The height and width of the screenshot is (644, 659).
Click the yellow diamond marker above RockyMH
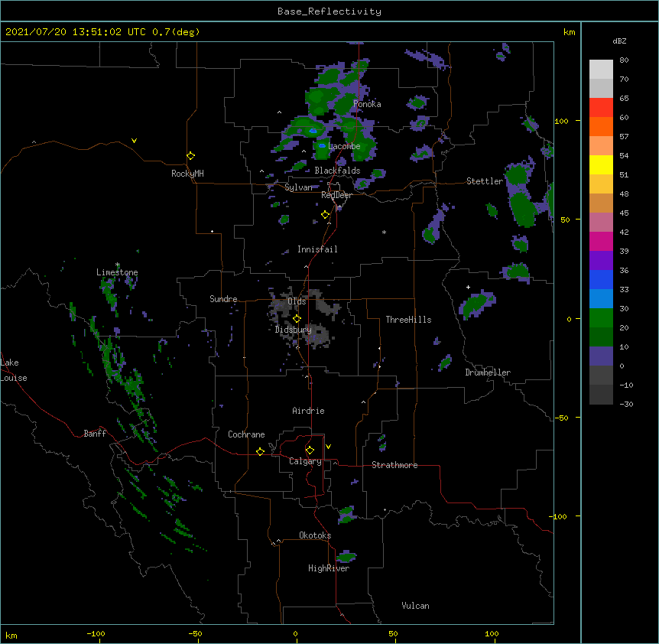click(190, 156)
